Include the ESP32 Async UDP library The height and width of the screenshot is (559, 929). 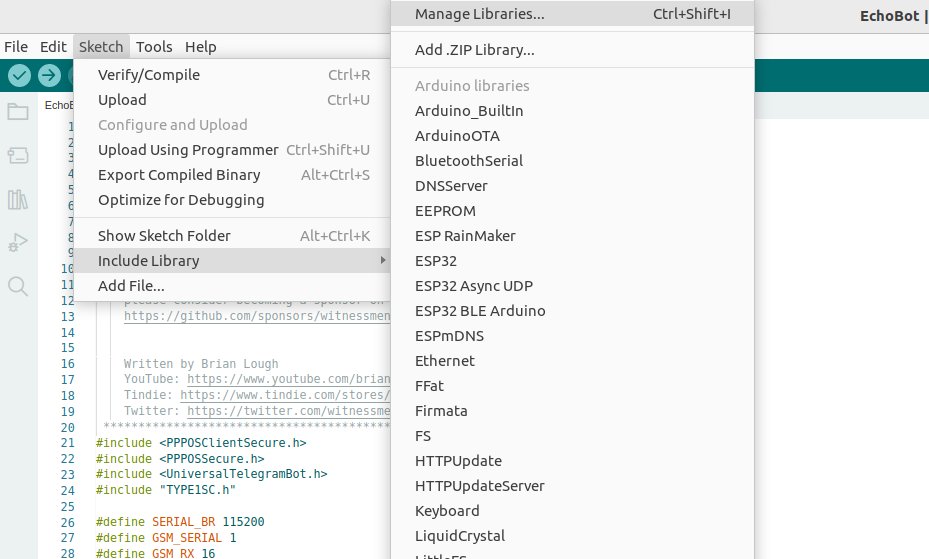point(572,286)
